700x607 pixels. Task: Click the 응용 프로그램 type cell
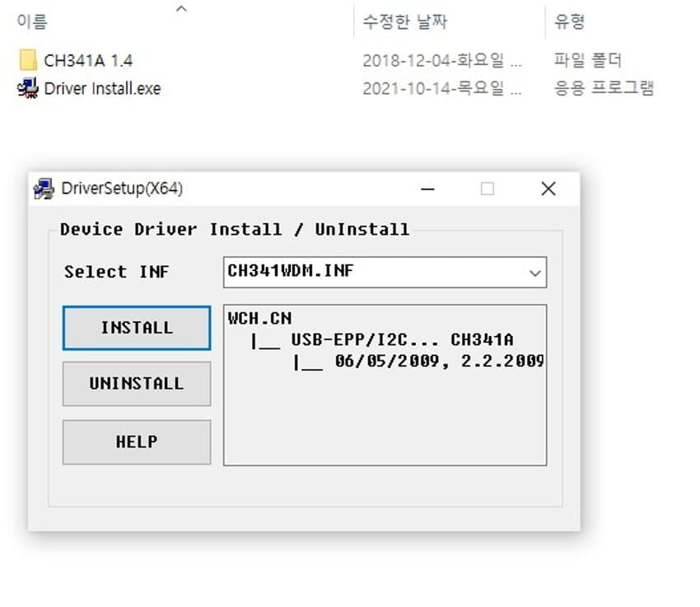(604, 88)
